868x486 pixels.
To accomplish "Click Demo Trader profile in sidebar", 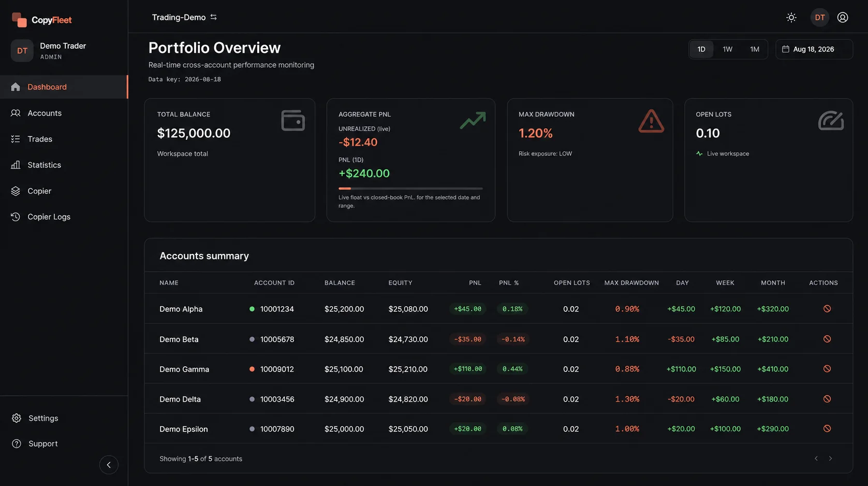I will pyautogui.click(x=49, y=51).
